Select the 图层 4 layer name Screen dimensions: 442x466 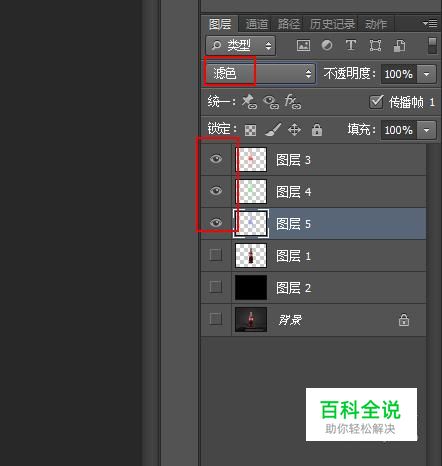coord(293,192)
